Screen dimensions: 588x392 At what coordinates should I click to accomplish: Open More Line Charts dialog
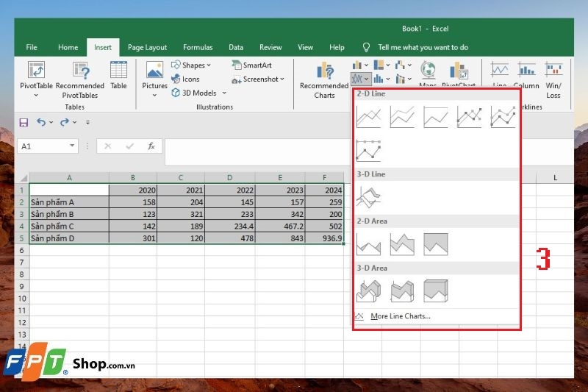(x=400, y=316)
